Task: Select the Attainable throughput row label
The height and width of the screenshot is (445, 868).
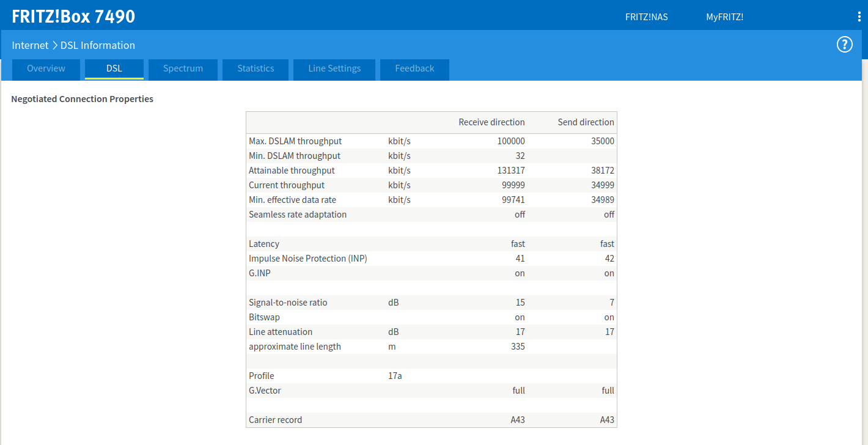Action: point(292,171)
